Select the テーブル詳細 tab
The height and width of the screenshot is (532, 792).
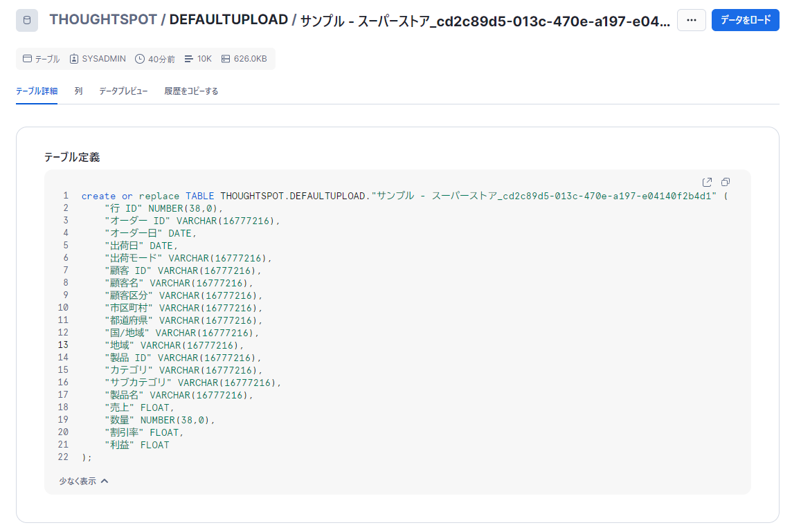pyautogui.click(x=37, y=91)
